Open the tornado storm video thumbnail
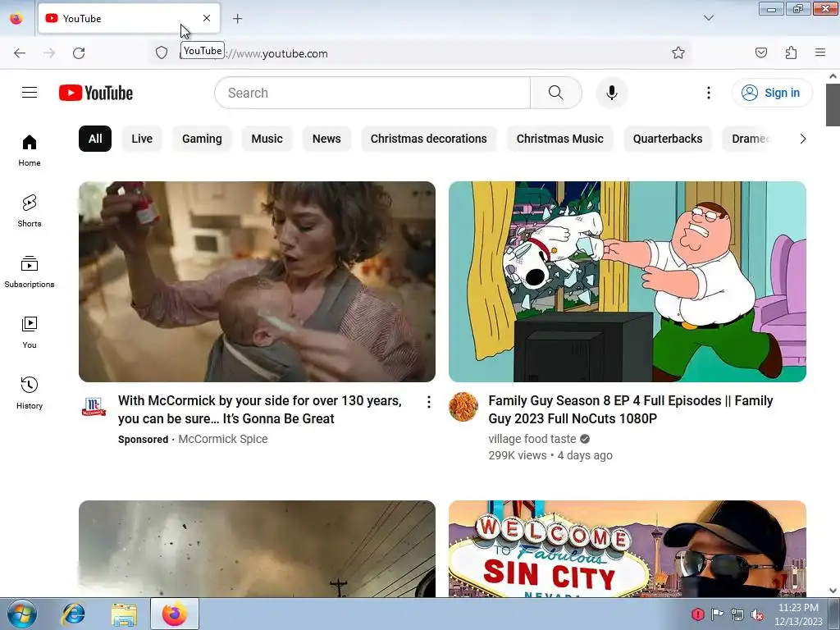This screenshot has height=630, width=840. point(257,549)
